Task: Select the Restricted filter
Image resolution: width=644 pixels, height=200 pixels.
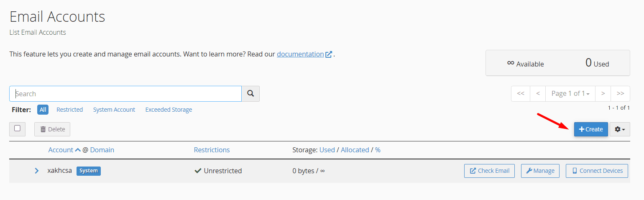Action: tap(69, 110)
